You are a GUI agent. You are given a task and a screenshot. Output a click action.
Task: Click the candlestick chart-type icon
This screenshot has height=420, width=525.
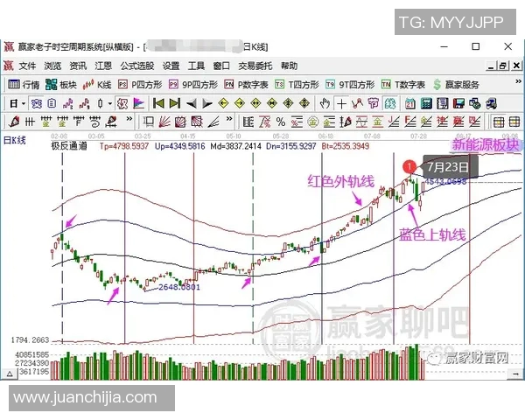click(100, 104)
